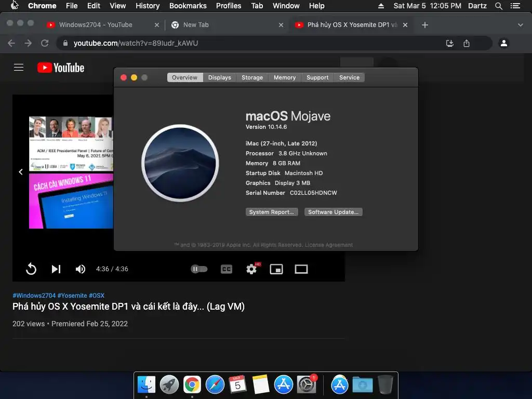Reload the current page

point(45,43)
